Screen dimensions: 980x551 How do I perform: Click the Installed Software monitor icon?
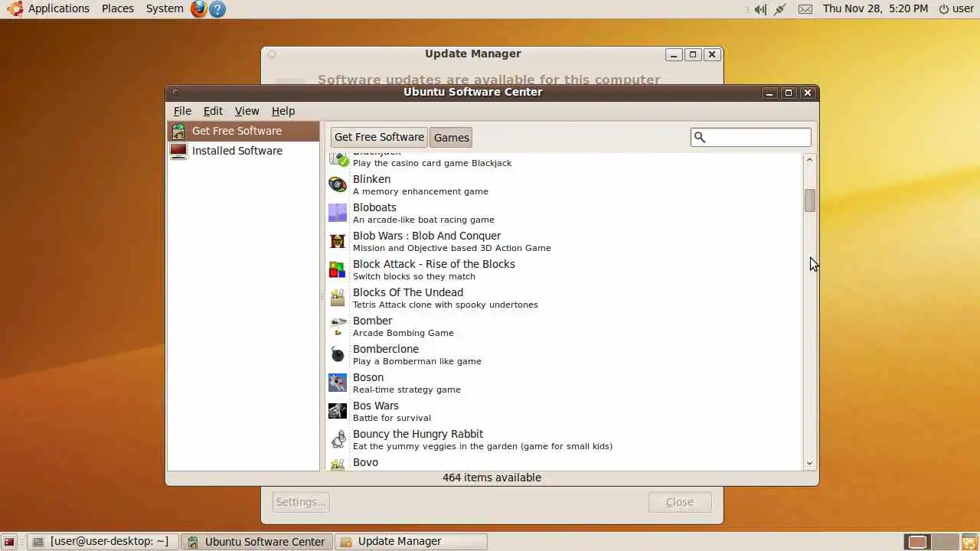tap(178, 151)
